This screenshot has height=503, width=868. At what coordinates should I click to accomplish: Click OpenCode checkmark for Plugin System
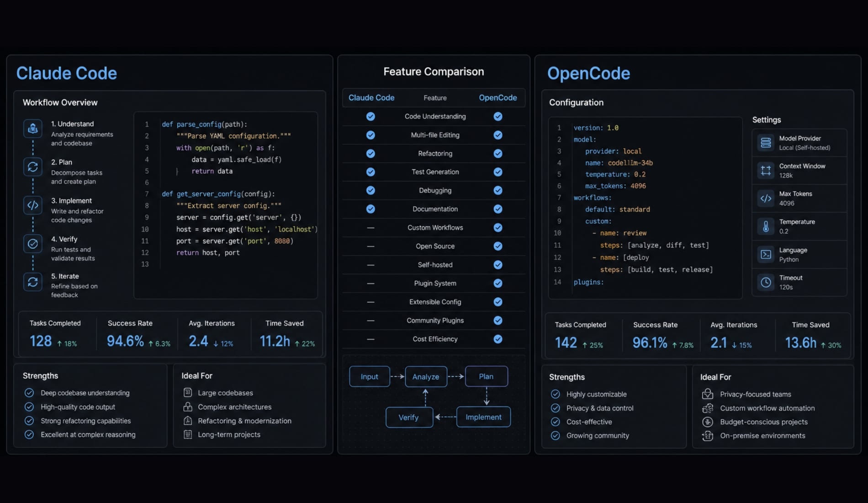coord(498,283)
